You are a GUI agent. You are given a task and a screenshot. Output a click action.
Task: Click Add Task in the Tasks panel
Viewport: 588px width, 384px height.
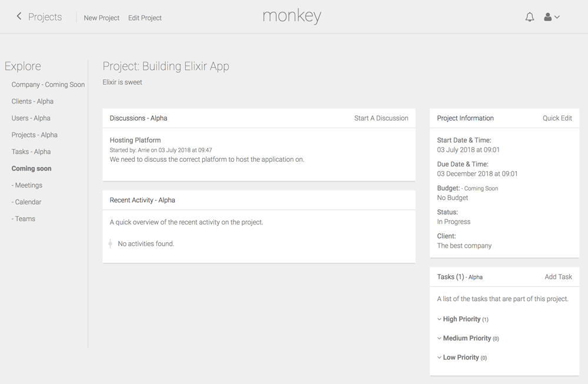pos(559,276)
